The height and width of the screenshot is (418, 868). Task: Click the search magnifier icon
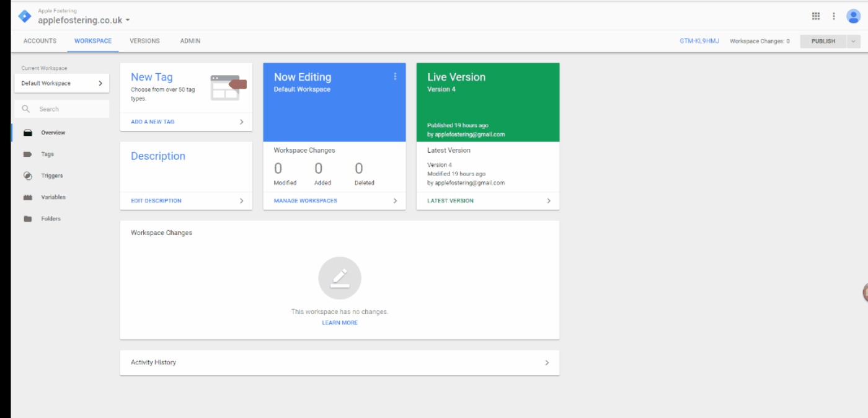[26, 109]
